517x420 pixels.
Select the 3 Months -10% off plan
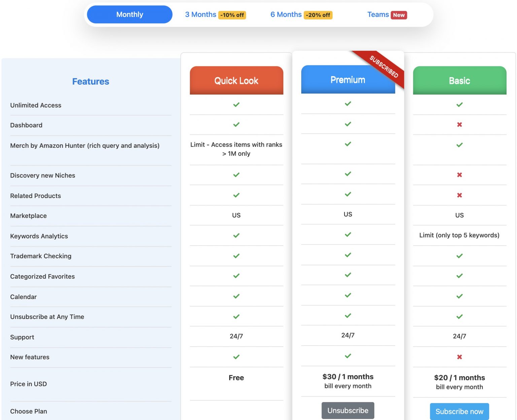point(215,14)
